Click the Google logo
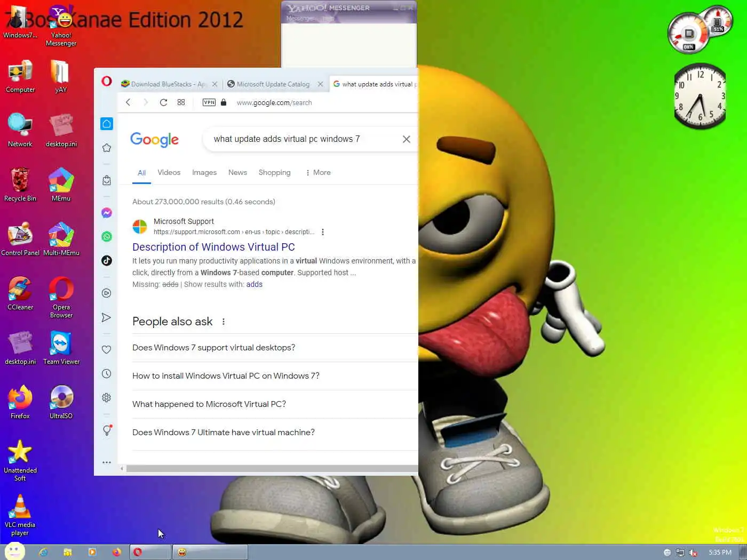 155,140
